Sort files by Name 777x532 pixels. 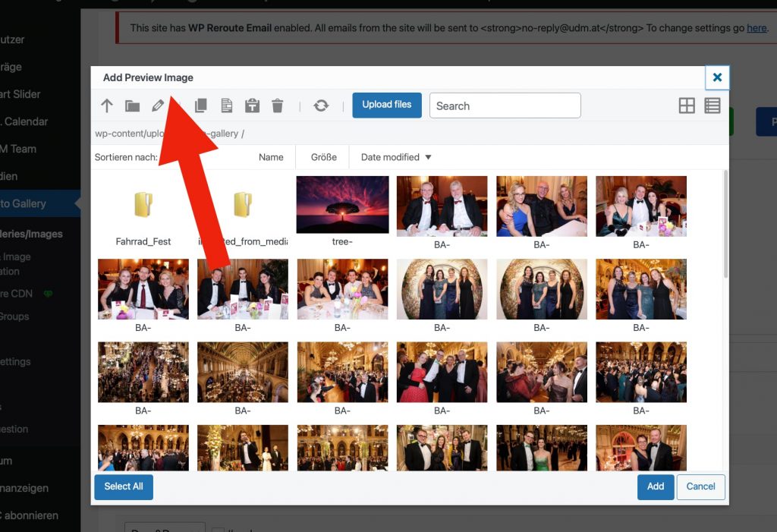pos(271,157)
